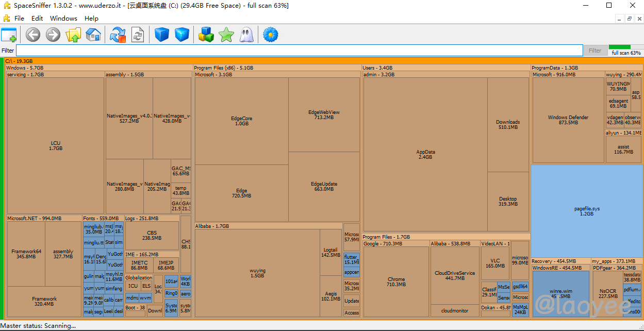Click the green star toolbar icon
This screenshot has width=644, height=331.
[x=226, y=35]
